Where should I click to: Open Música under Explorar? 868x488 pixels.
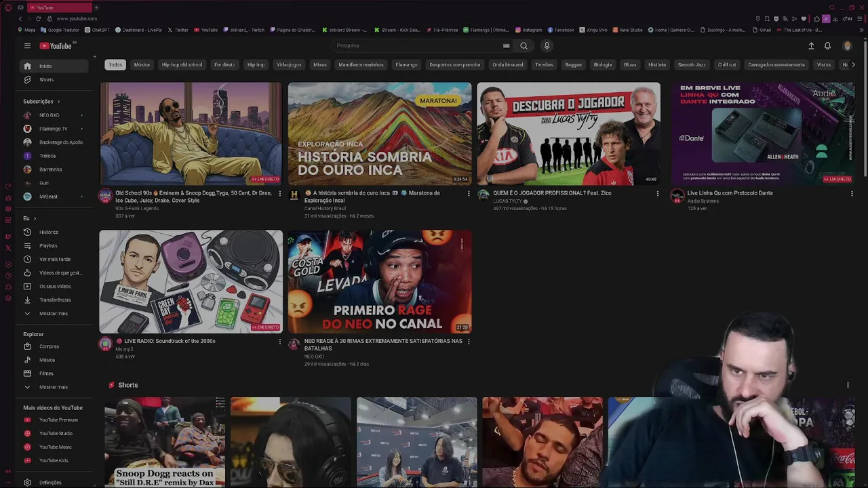click(x=54, y=360)
